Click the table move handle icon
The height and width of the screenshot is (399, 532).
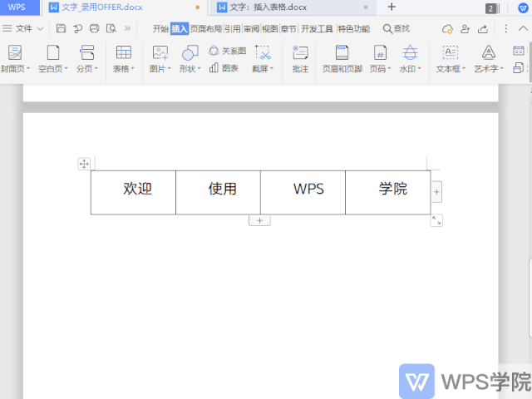[x=84, y=164]
